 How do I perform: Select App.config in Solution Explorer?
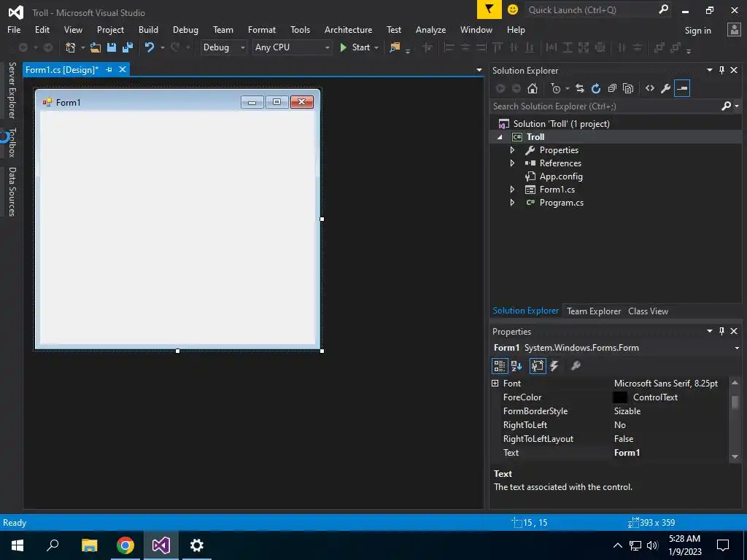pos(561,176)
